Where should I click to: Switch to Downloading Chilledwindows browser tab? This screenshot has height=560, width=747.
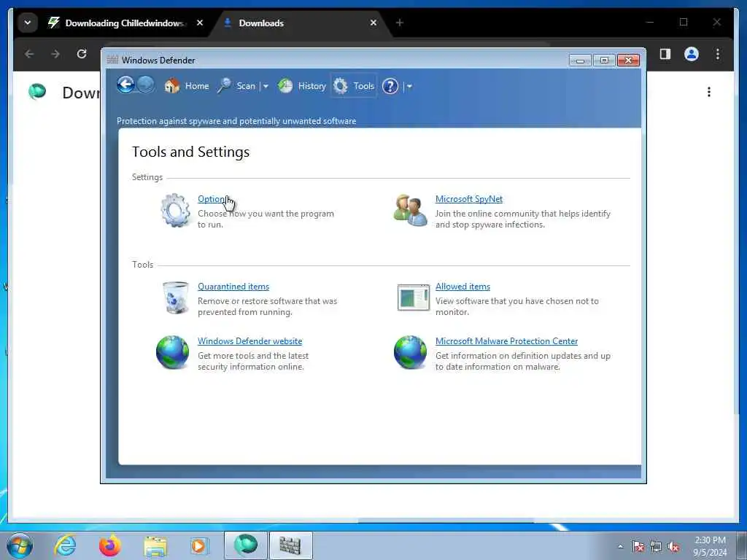(125, 23)
